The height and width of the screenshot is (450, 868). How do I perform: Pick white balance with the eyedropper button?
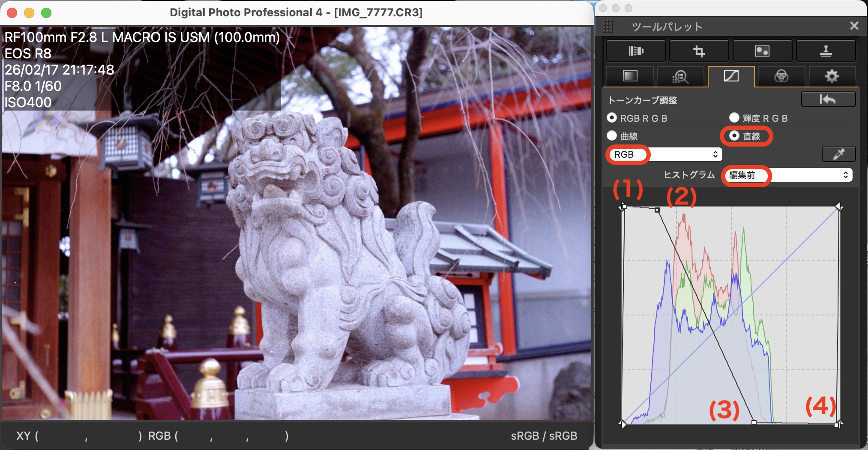[838, 154]
